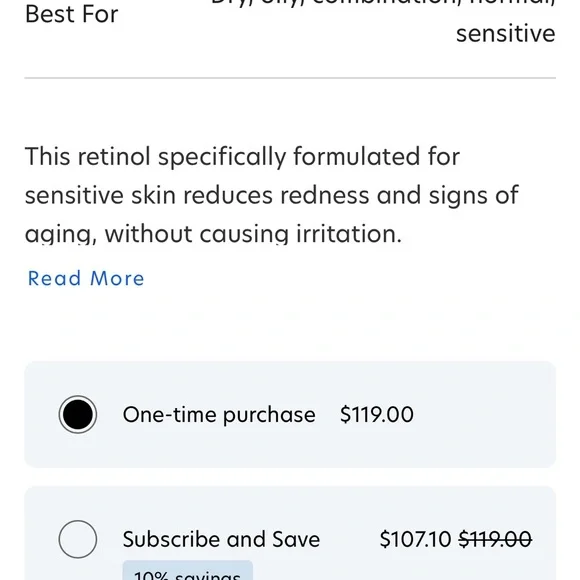Click the crossed-out $119.00 original price
580x580 pixels.
click(x=495, y=539)
